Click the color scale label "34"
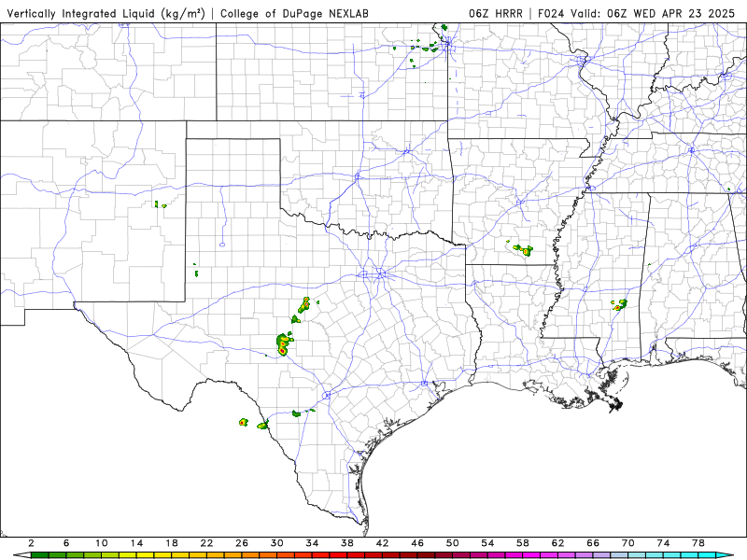Image resolution: width=747 pixels, height=560 pixels. tap(312, 543)
